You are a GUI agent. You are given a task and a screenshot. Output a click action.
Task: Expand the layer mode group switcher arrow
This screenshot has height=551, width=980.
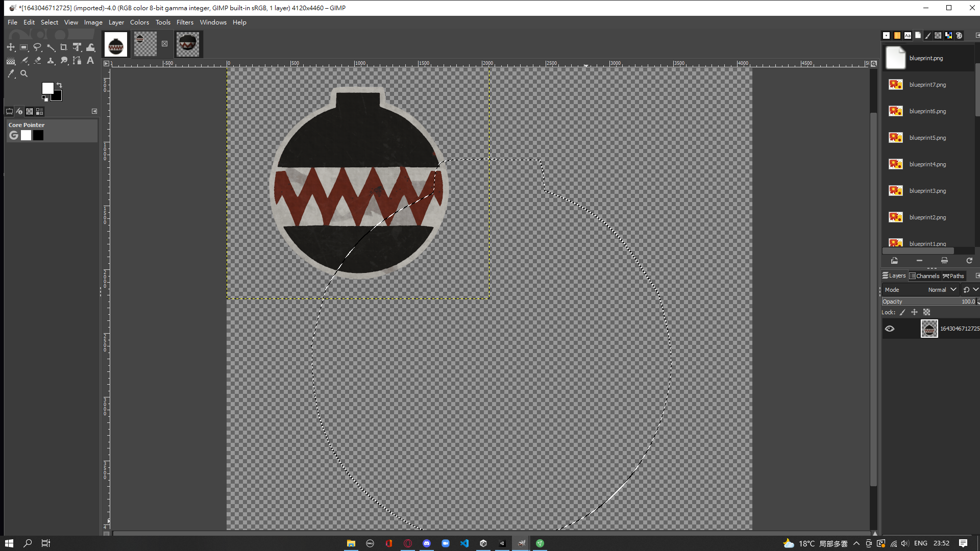[975, 290]
